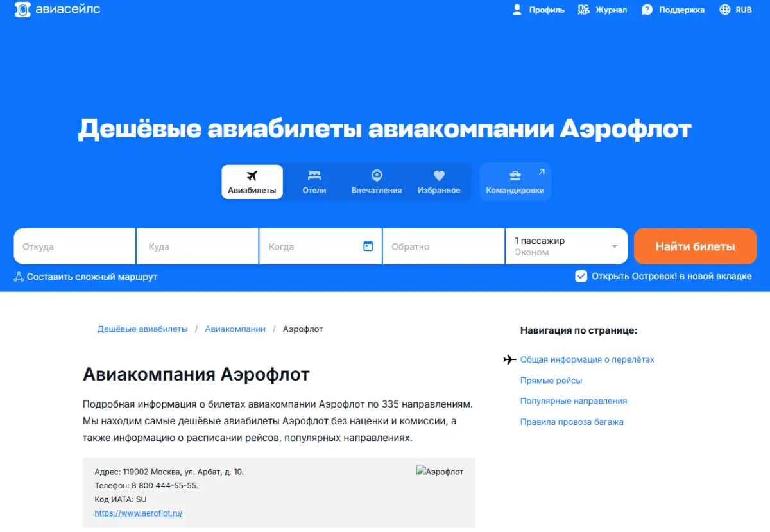Jump to Прямые рейсы section
770x532 pixels.
pyautogui.click(x=551, y=381)
